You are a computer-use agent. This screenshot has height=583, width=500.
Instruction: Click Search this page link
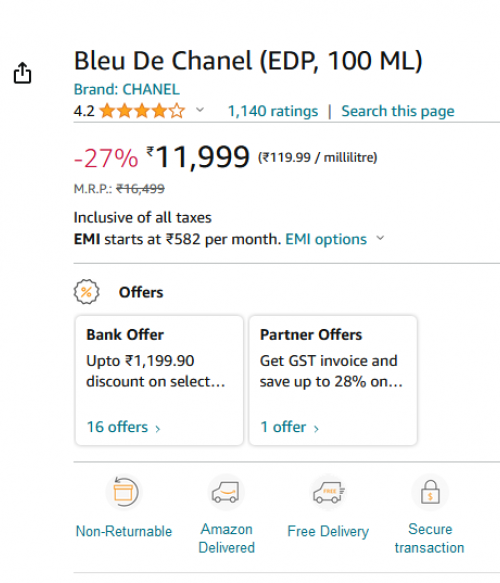tap(398, 111)
